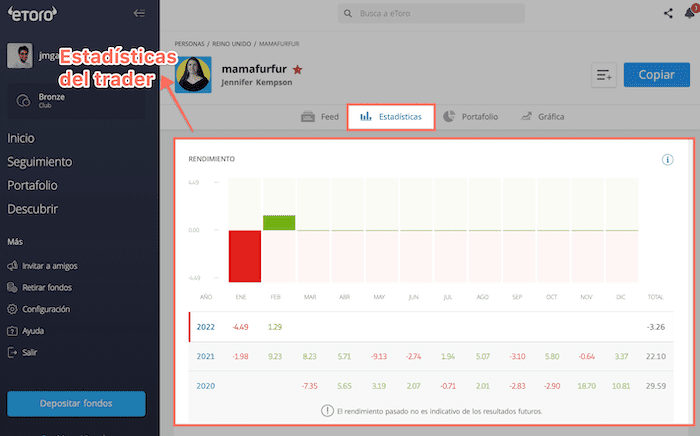Open the Bronze Club badge
Screen dimensions: 700x436
[x=76, y=101]
